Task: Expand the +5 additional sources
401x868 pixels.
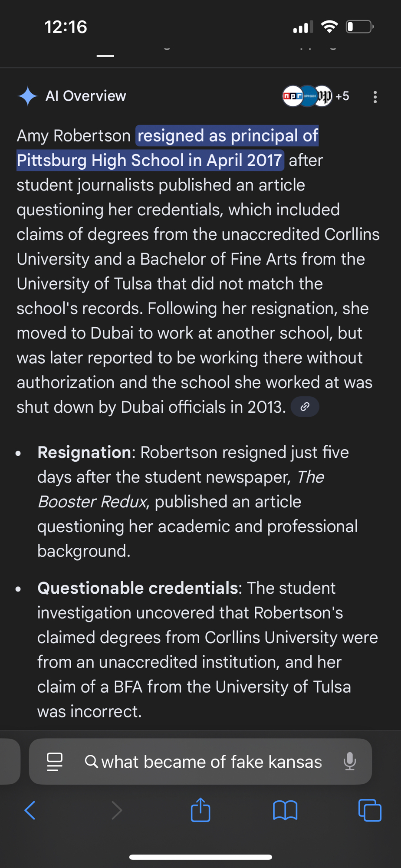Action: [342, 96]
